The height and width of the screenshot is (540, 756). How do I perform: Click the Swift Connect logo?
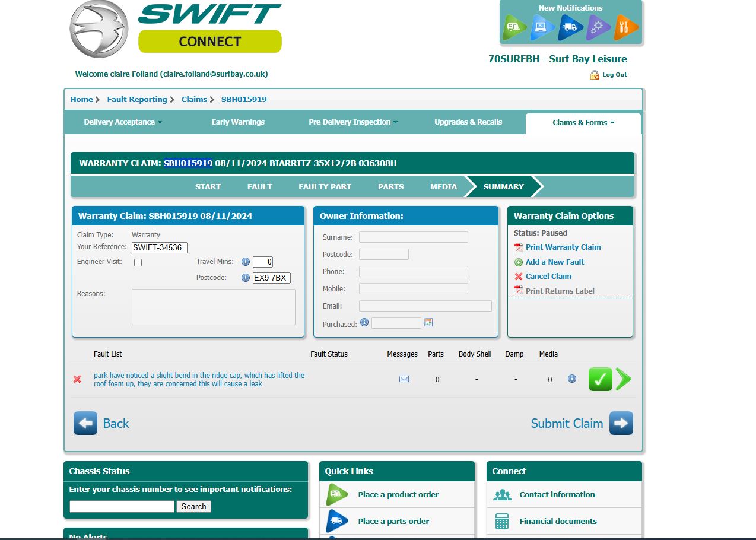coord(176,29)
